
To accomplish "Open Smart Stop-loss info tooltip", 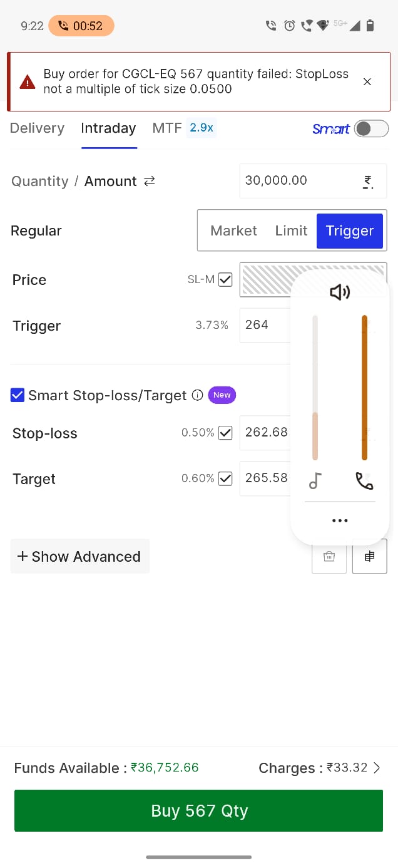I will [197, 395].
